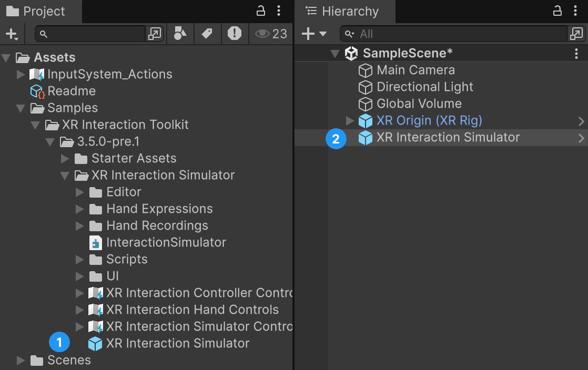This screenshot has height=370, width=588.
Task: Open the Hierarchy panel three-dot menu
Action: [x=575, y=11]
